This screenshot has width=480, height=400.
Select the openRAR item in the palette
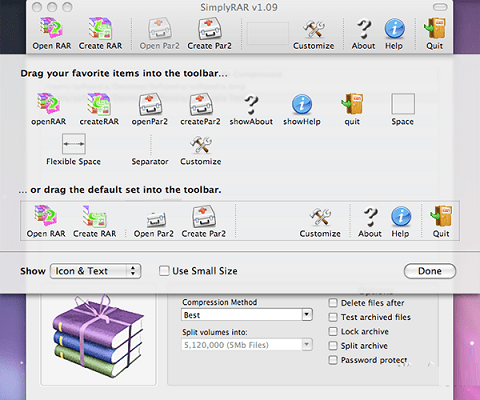pyautogui.click(x=49, y=109)
